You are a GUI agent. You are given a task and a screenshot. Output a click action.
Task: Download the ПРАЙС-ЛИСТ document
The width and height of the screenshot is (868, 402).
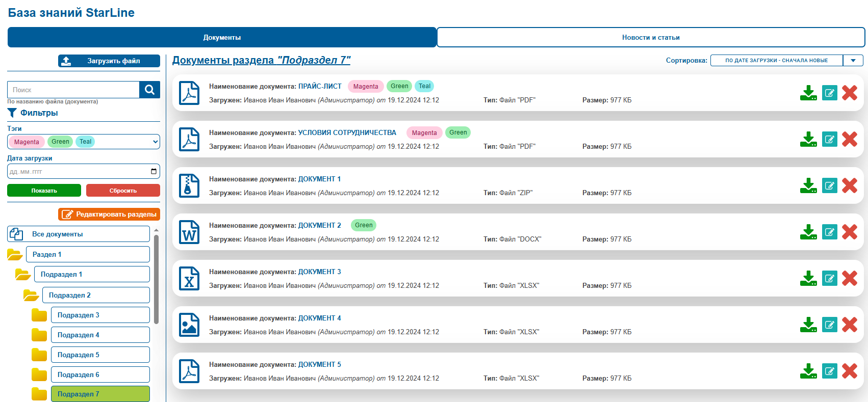point(808,93)
